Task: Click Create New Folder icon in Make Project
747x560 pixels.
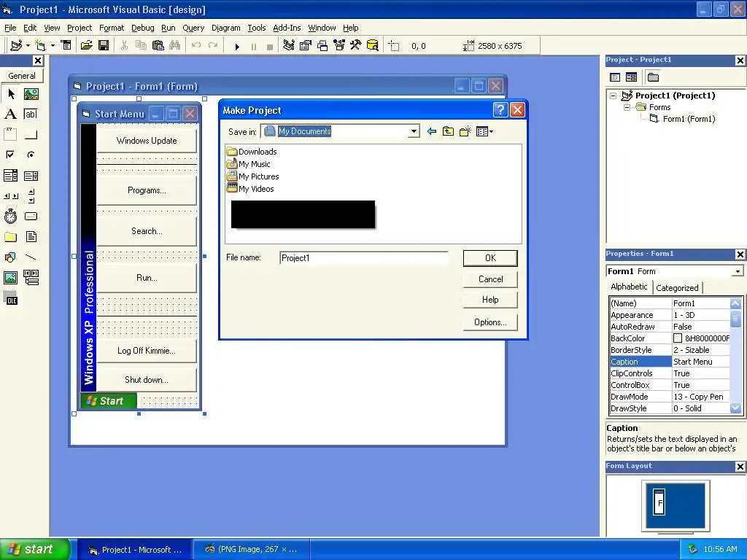Action: point(465,131)
